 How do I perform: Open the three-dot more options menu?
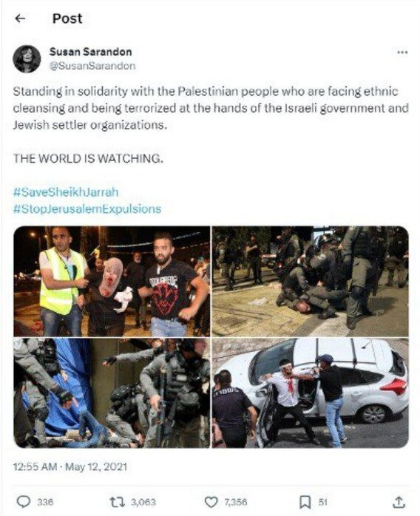pyautogui.click(x=402, y=52)
